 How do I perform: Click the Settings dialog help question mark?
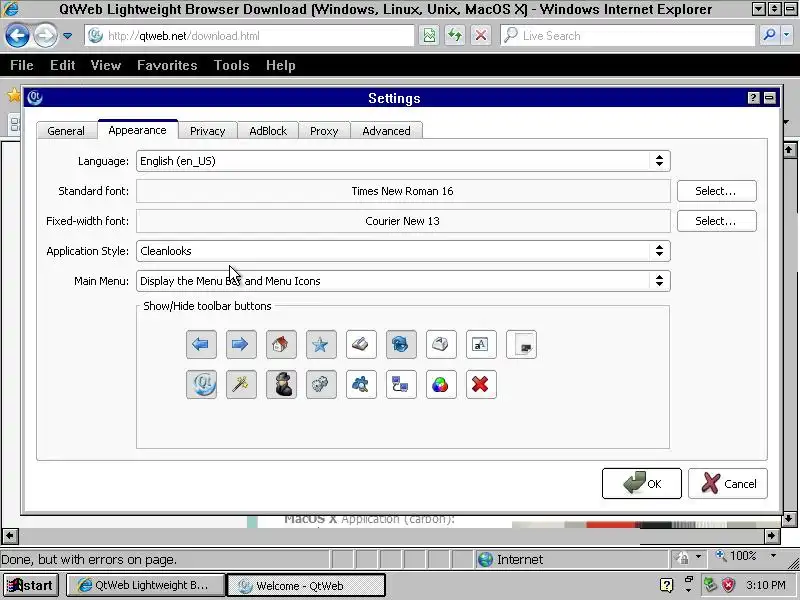click(x=754, y=98)
